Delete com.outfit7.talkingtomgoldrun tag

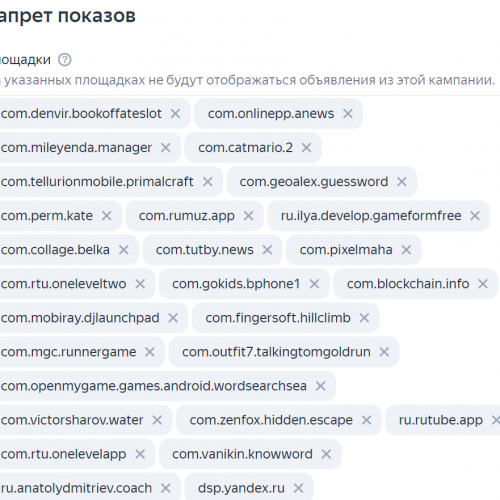point(384,352)
